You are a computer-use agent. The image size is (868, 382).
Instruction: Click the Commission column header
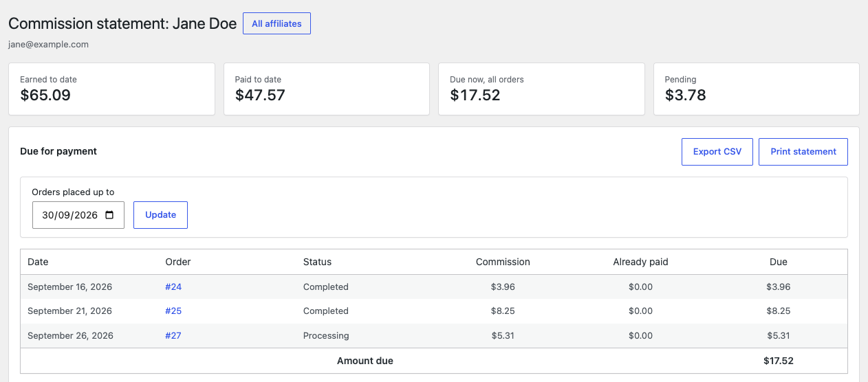(503, 262)
